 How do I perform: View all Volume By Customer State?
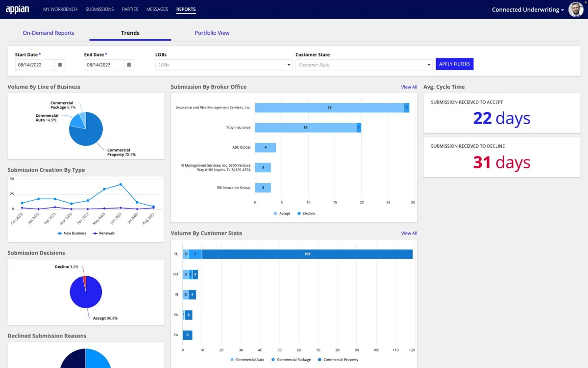pos(409,233)
